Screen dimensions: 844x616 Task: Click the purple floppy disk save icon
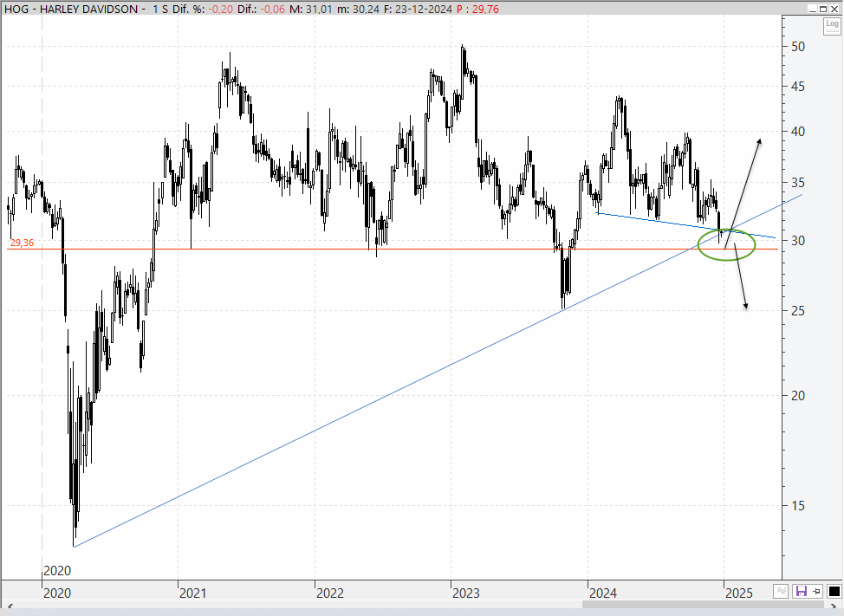[x=801, y=591]
